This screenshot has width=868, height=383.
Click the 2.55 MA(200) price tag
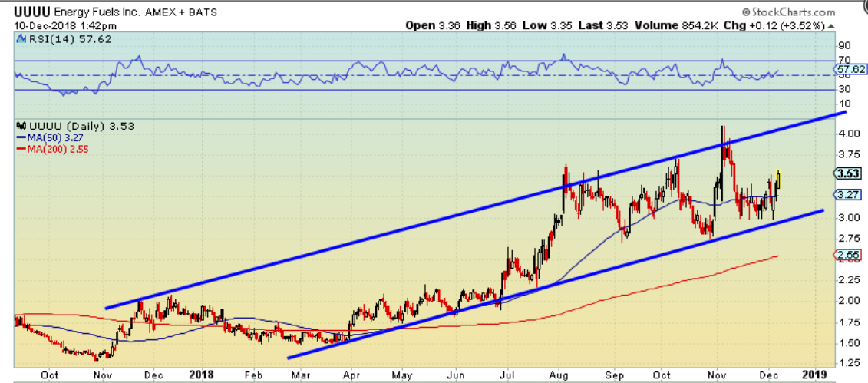(x=849, y=255)
